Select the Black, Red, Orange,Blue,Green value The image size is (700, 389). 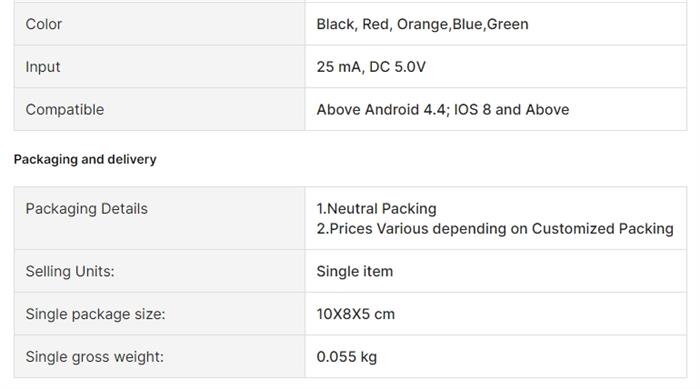422,24
